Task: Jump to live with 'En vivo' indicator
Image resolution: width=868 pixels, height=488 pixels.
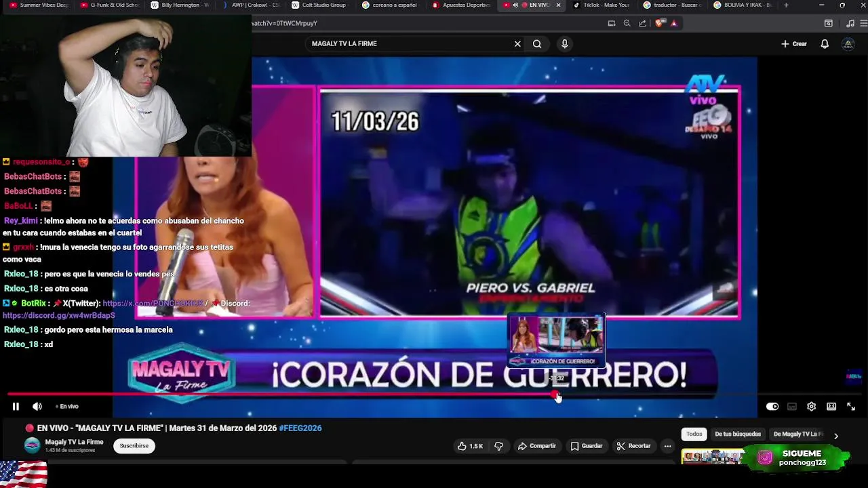Action: coord(67,407)
